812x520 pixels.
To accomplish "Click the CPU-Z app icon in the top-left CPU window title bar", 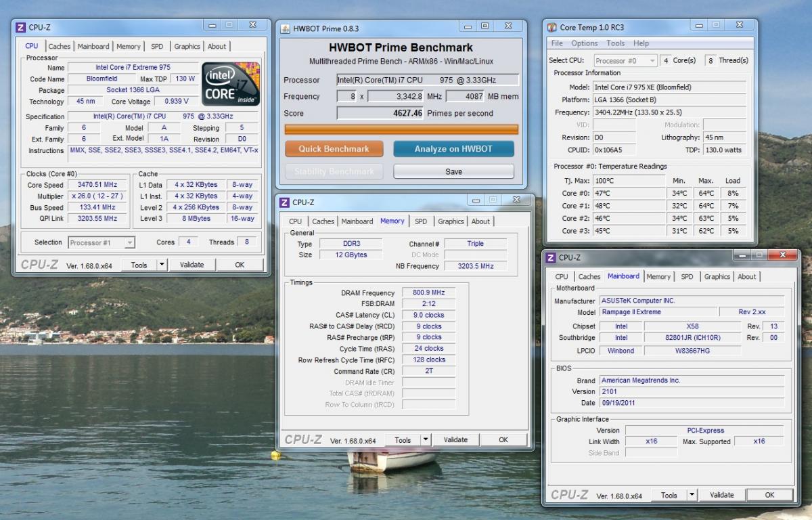I will click(21, 27).
